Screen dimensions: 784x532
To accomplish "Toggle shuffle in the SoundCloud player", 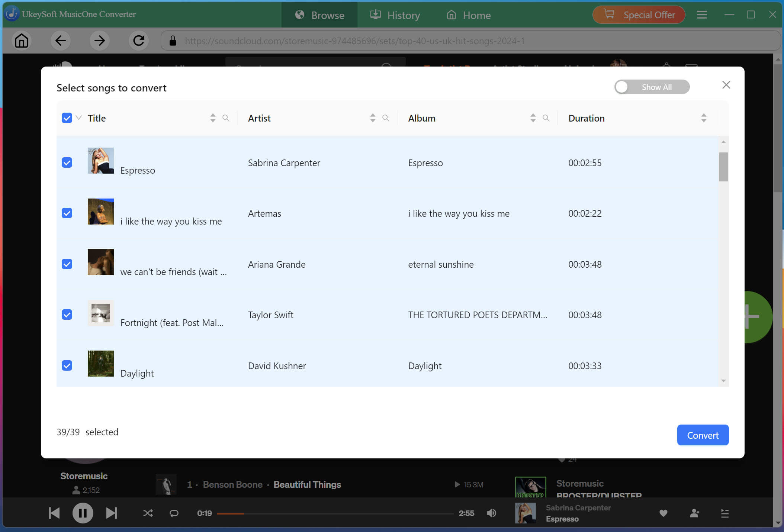I will pyautogui.click(x=148, y=513).
